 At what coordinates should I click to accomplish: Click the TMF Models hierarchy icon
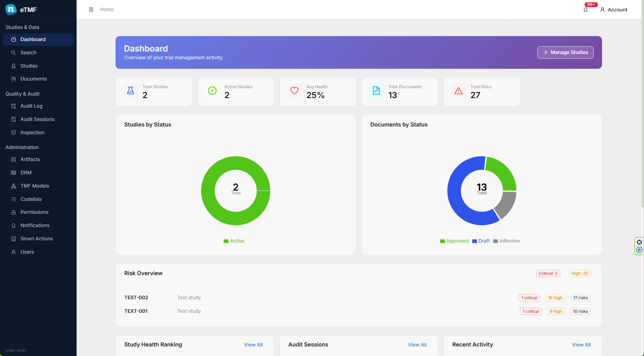[x=14, y=186]
